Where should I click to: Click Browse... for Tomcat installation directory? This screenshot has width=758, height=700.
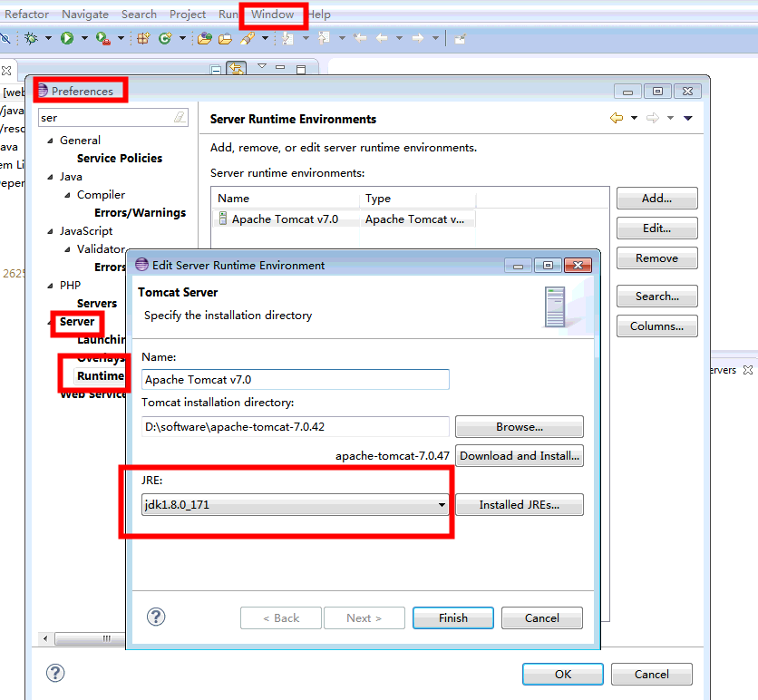coord(520,426)
